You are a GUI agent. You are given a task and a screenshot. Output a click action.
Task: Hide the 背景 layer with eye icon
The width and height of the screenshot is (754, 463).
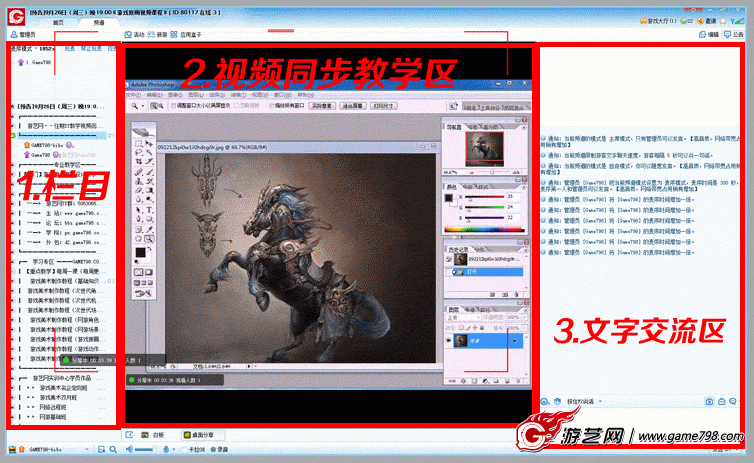448,340
